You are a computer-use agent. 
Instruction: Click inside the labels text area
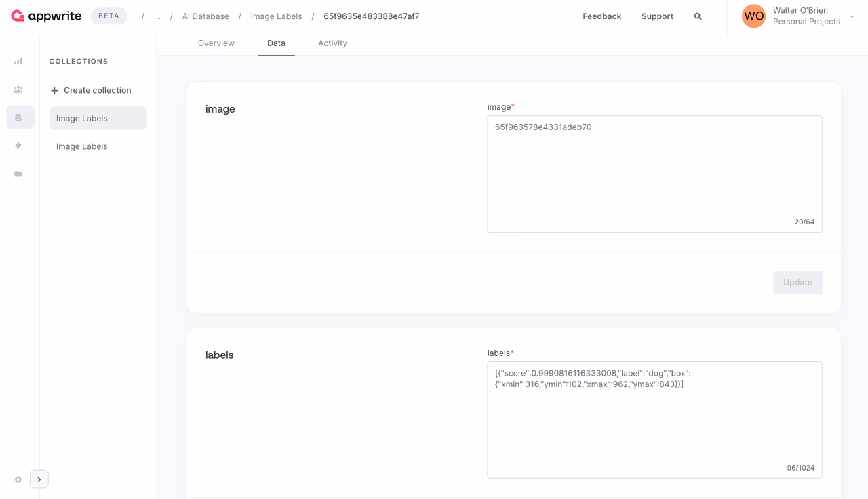click(x=654, y=420)
